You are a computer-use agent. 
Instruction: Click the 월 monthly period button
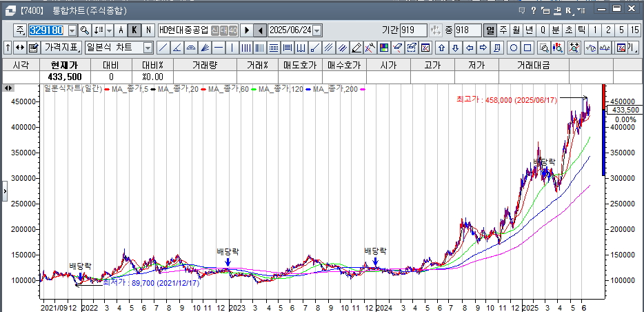coord(516,30)
